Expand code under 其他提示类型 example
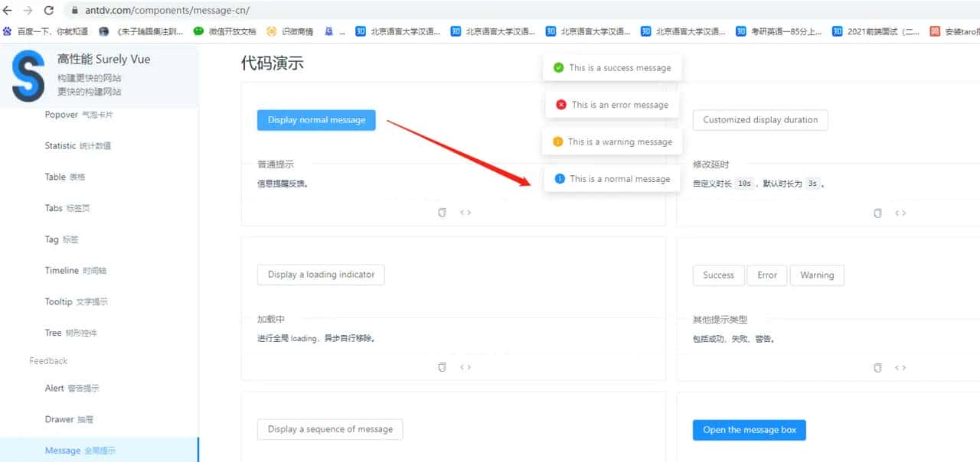This screenshot has width=980, height=462. (x=900, y=367)
